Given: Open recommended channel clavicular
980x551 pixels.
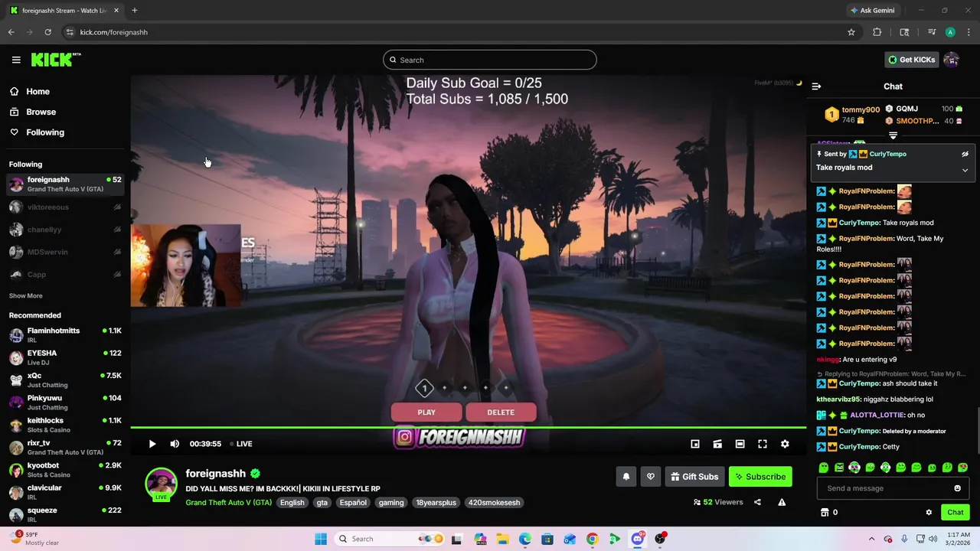Looking at the screenshot, I should [x=65, y=492].
